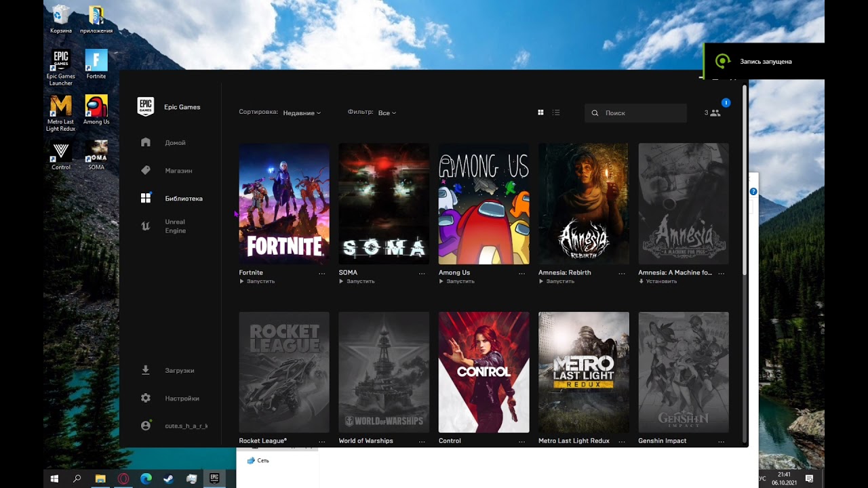Open Amnesia Machine for Pigs options menu
Image resolution: width=868 pixels, height=488 pixels.
coord(722,273)
